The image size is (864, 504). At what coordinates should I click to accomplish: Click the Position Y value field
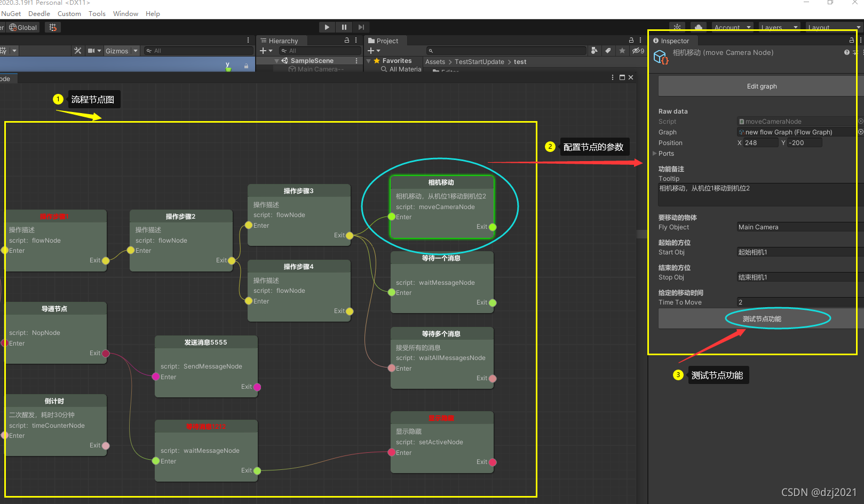click(x=805, y=143)
